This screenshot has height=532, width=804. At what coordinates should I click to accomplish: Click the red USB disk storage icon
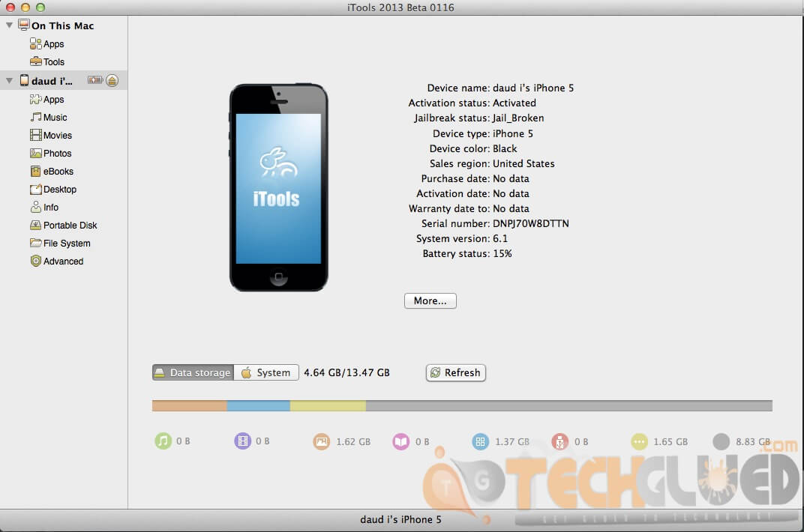559,441
